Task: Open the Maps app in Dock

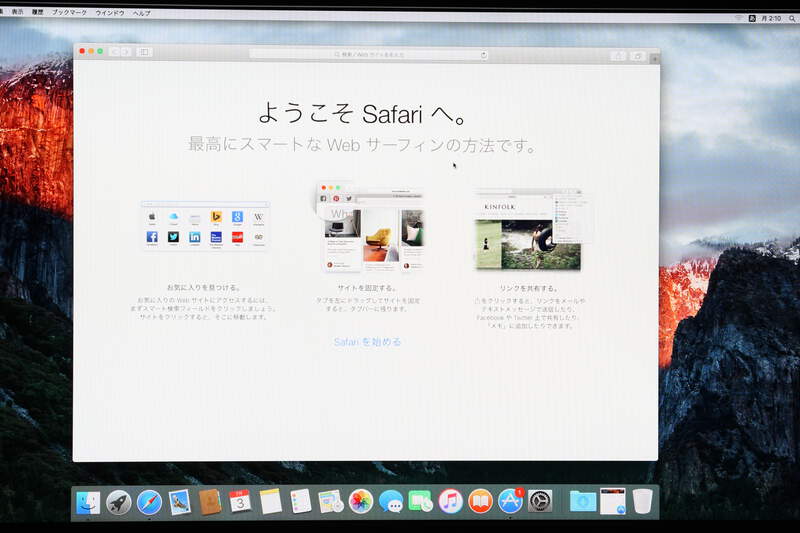Action: 331,502
